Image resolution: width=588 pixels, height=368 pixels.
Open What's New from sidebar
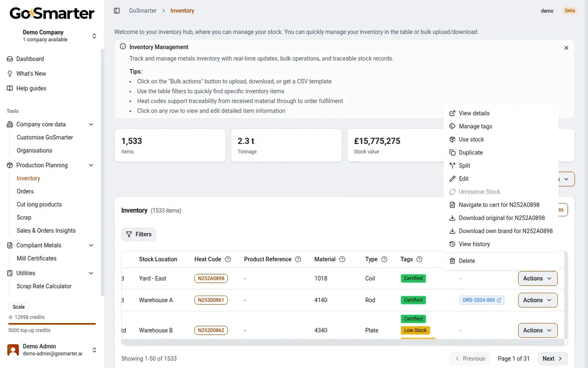pos(31,74)
